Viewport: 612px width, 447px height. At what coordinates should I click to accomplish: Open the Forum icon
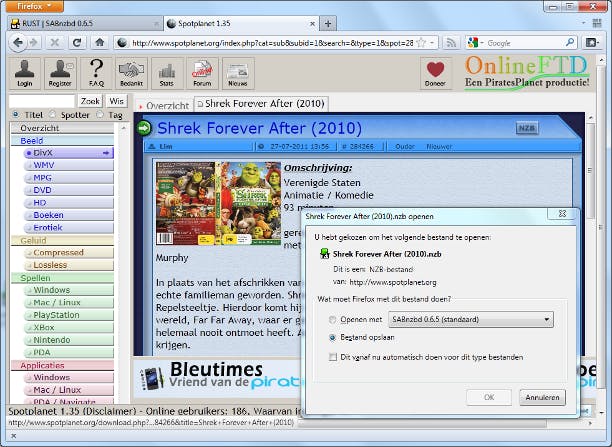tap(202, 73)
